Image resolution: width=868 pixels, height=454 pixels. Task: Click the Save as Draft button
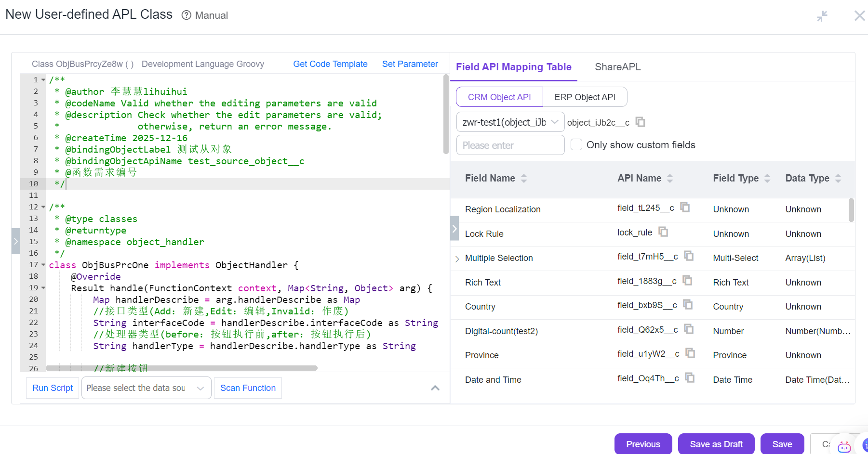[716, 444]
